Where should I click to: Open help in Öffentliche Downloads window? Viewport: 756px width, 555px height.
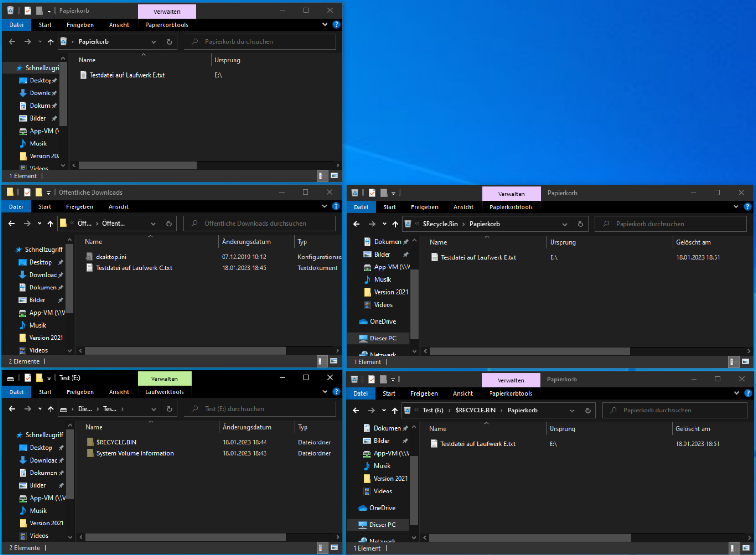[x=336, y=206]
